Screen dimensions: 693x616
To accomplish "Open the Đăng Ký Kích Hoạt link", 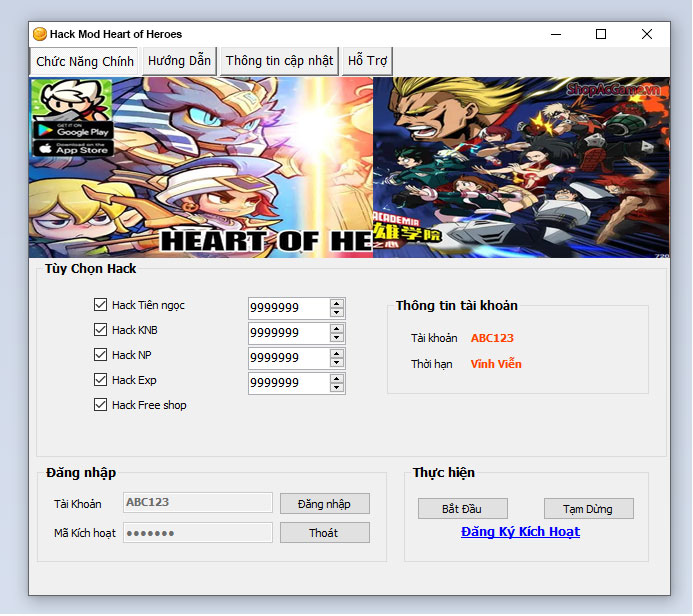I will coord(520,532).
